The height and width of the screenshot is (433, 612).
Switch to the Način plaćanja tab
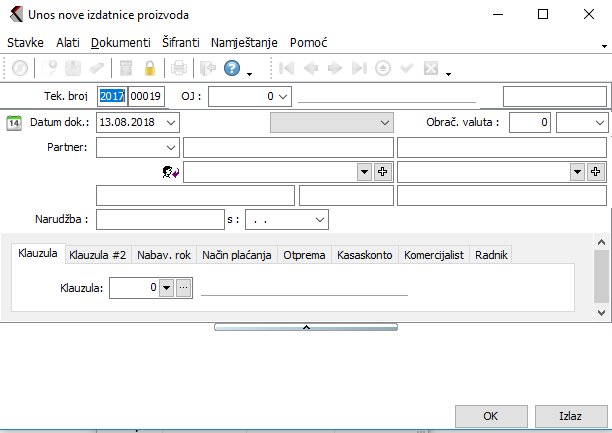coord(237,255)
